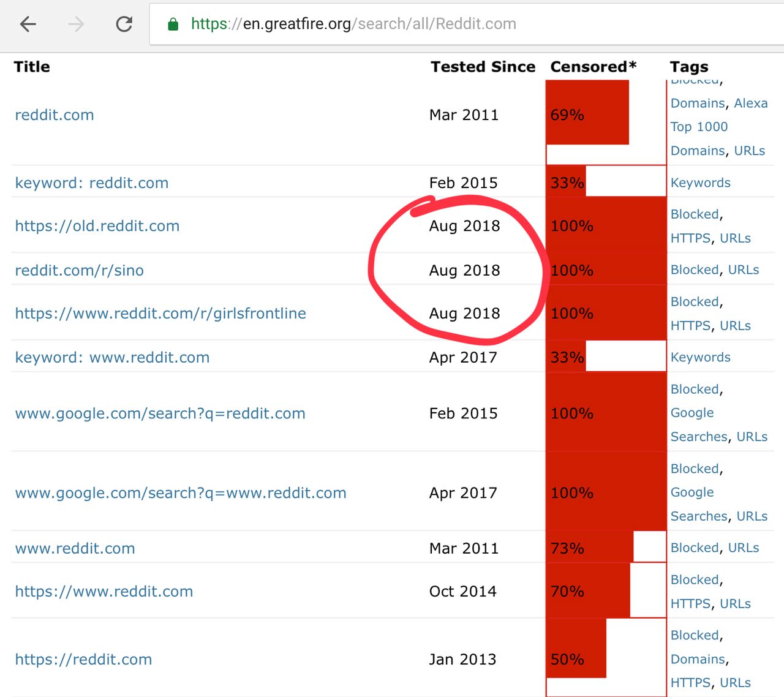The image size is (784, 697).
Task: Open the reddit.com title link
Action: pos(55,115)
